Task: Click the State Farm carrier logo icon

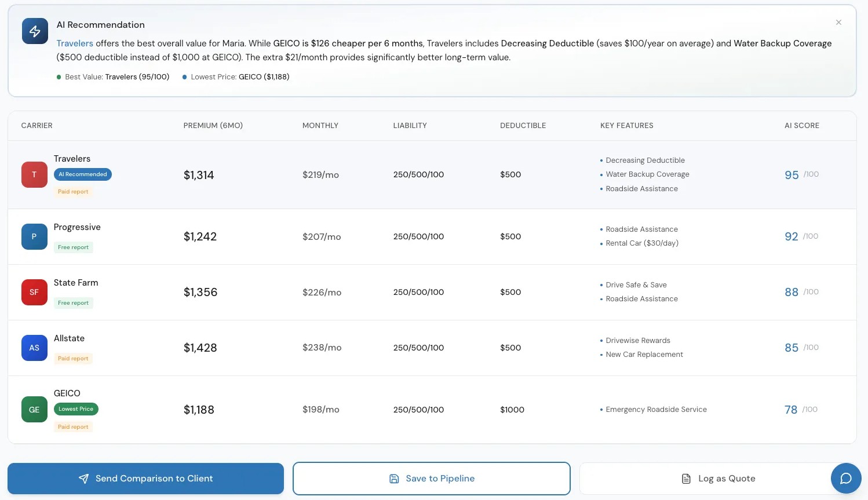Action: [34, 292]
